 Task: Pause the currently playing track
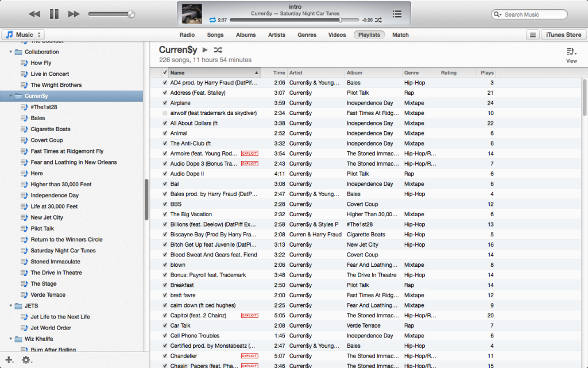pos(54,14)
